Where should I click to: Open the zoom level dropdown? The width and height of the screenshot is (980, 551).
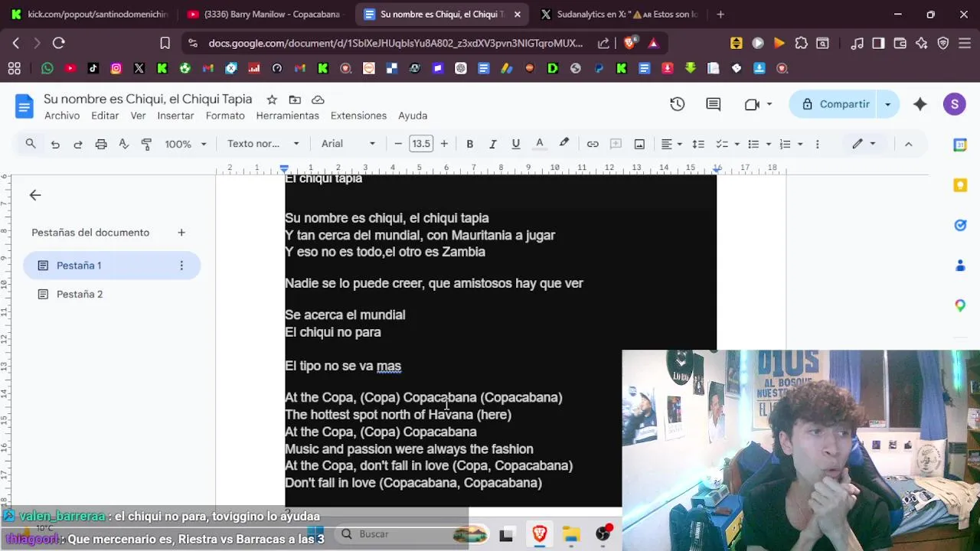(186, 144)
